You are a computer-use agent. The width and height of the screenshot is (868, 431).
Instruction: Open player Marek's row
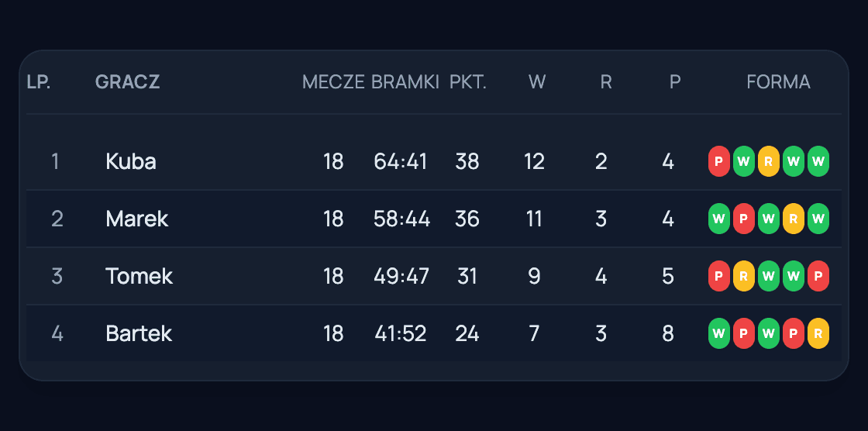[434, 219]
